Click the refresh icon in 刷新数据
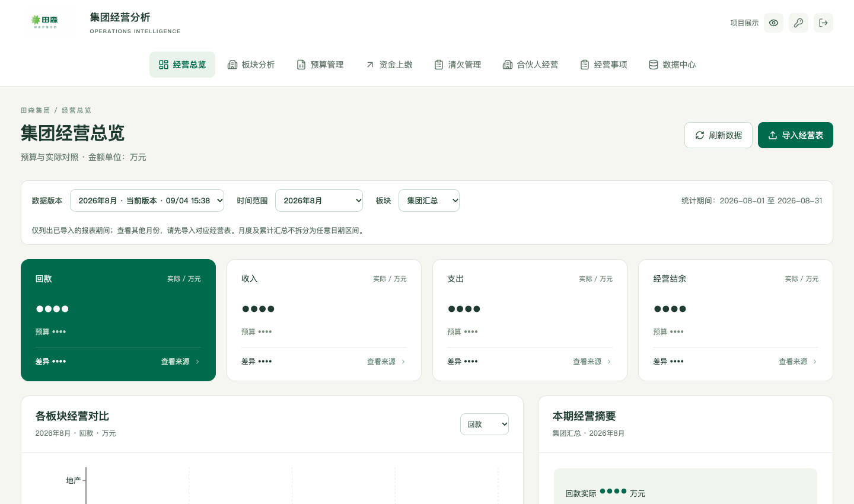The image size is (854, 504). pos(700,135)
